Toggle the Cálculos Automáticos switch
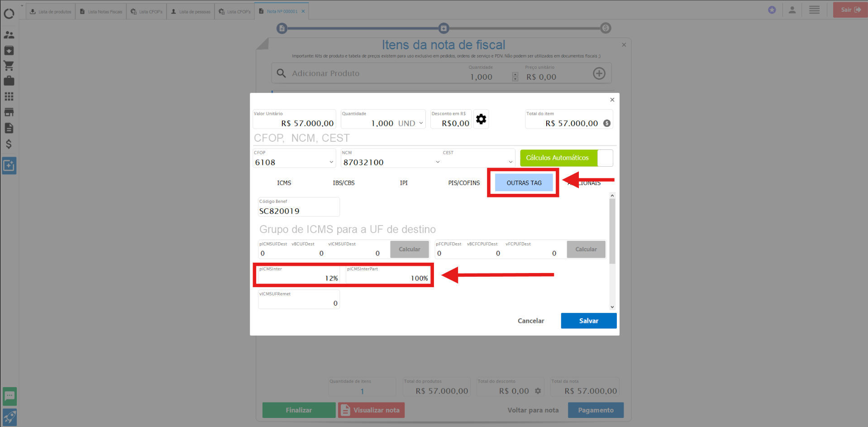The width and height of the screenshot is (868, 427). click(605, 158)
